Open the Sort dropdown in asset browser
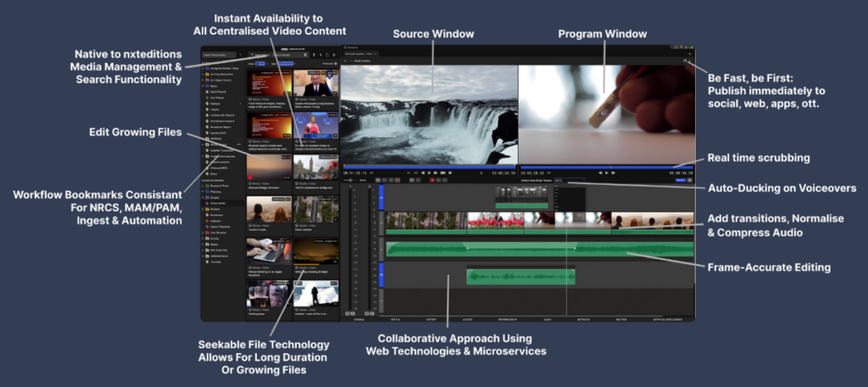 point(287,64)
